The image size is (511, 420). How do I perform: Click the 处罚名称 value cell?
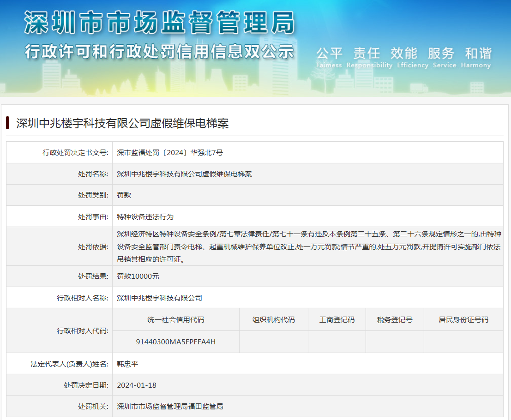(x=184, y=174)
